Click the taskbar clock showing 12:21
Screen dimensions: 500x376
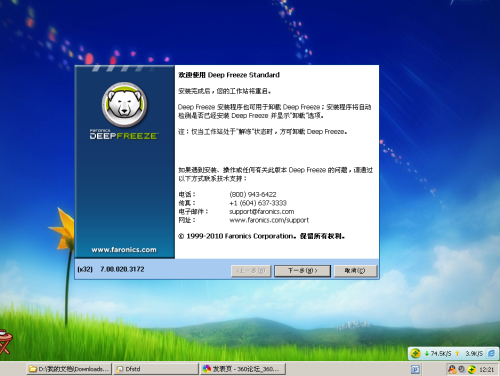click(x=487, y=369)
